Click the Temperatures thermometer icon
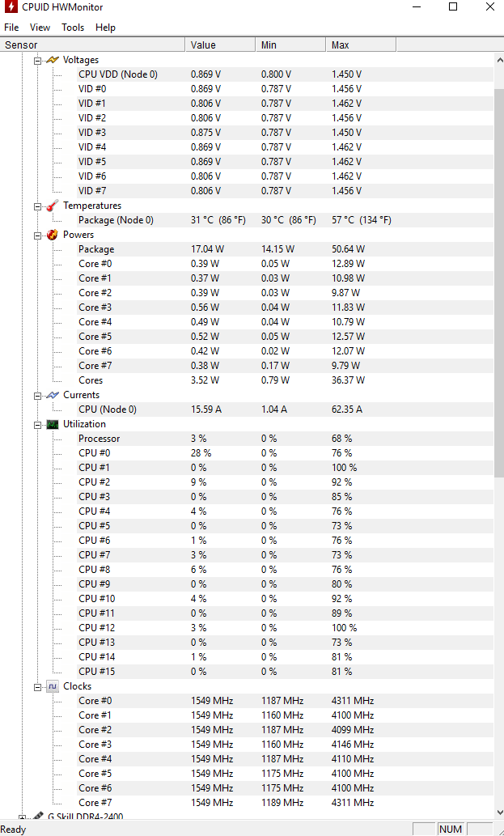Viewport: 504px width, 836px height. 53,206
